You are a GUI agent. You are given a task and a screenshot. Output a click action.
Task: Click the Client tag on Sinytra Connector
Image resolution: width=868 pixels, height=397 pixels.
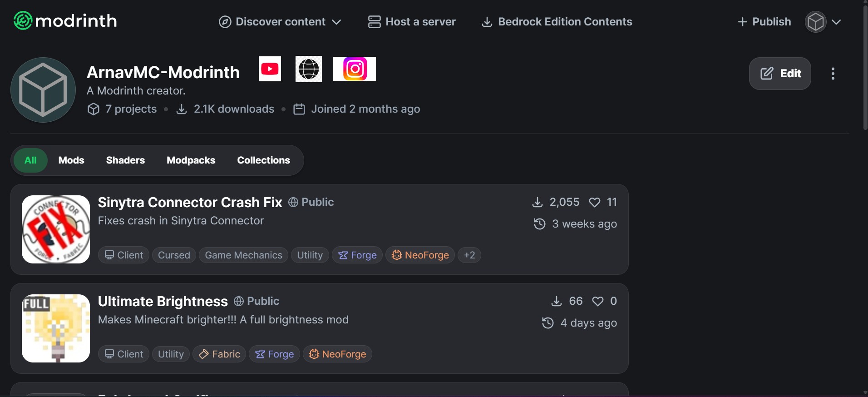pos(124,255)
